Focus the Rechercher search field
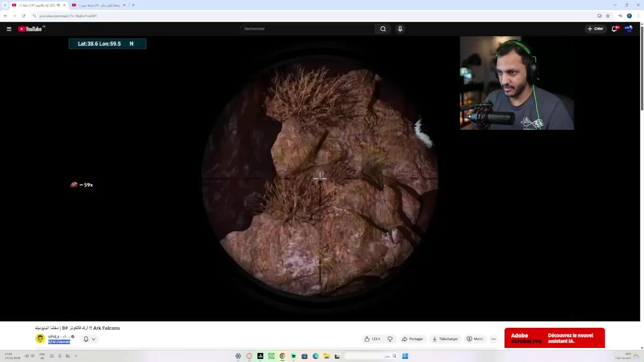The width and height of the screenshot is (644, 362). pyautogui.click(x=308, y=29)
